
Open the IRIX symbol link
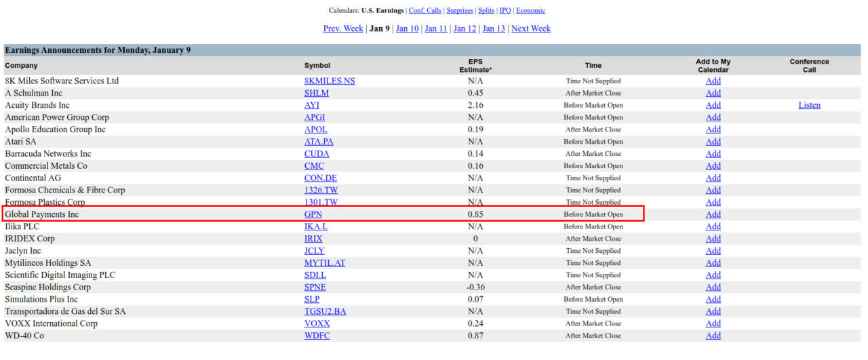313,239
